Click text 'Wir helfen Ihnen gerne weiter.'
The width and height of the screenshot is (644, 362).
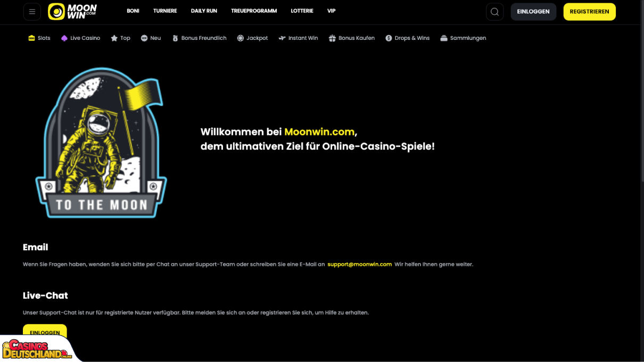pyautogui.click(x=434, y=264)
